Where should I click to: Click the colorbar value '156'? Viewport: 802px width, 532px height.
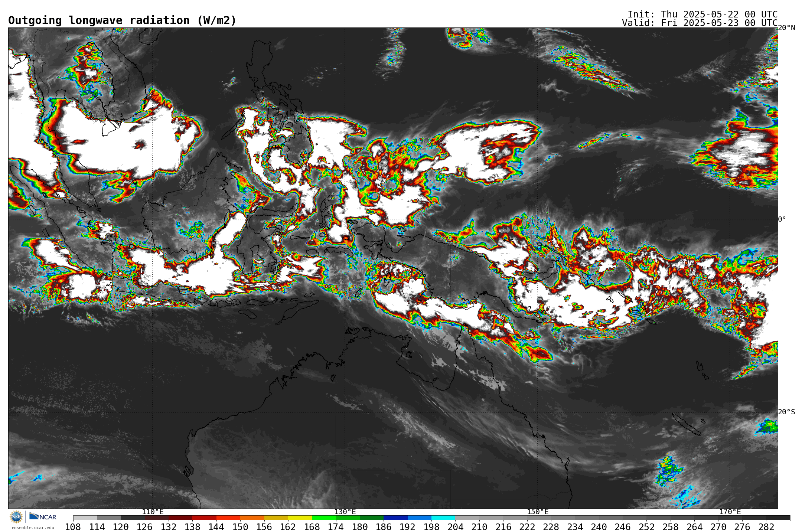pyautogui.click(x=264, y=527)
